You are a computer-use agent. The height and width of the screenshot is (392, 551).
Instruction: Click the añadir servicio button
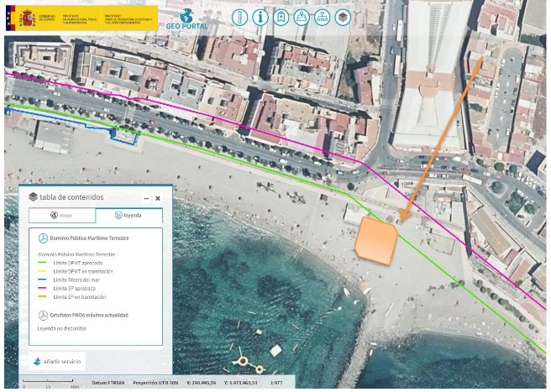point(57,362)
